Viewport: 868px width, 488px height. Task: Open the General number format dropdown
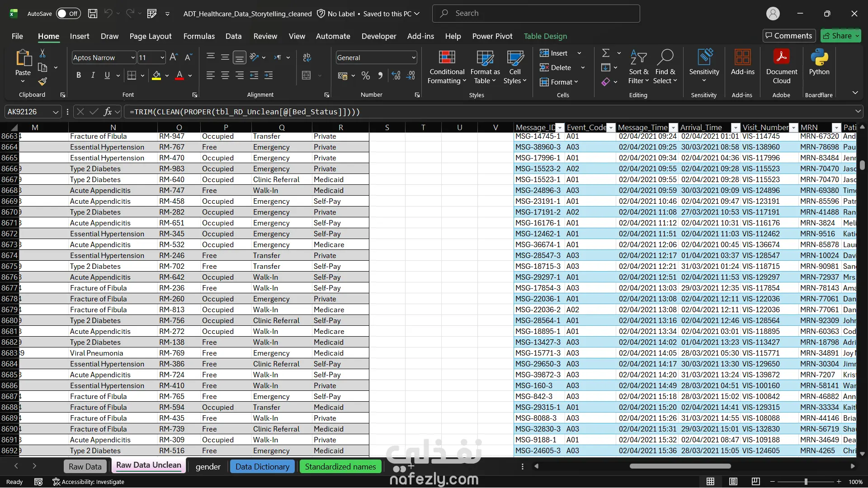(413, 57)
